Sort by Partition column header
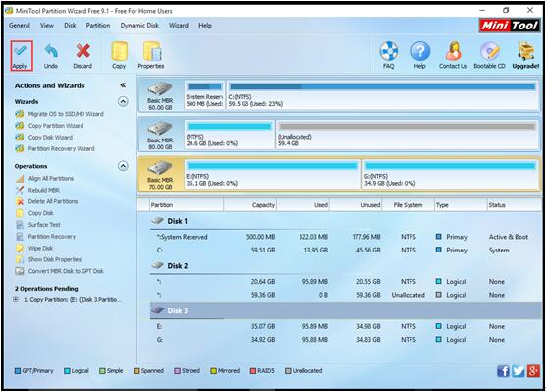 tap(187, 205)
